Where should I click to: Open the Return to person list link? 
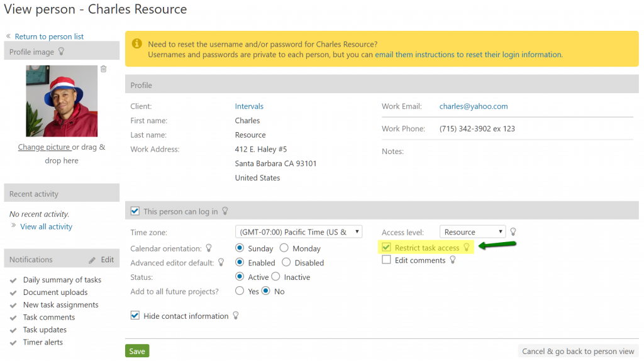49,36
